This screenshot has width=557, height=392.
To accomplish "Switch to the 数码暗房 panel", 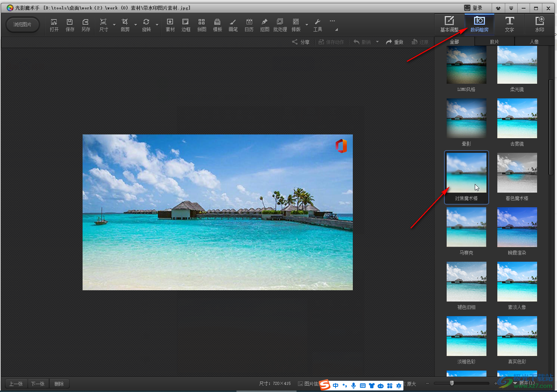I will tap(479, 24).
